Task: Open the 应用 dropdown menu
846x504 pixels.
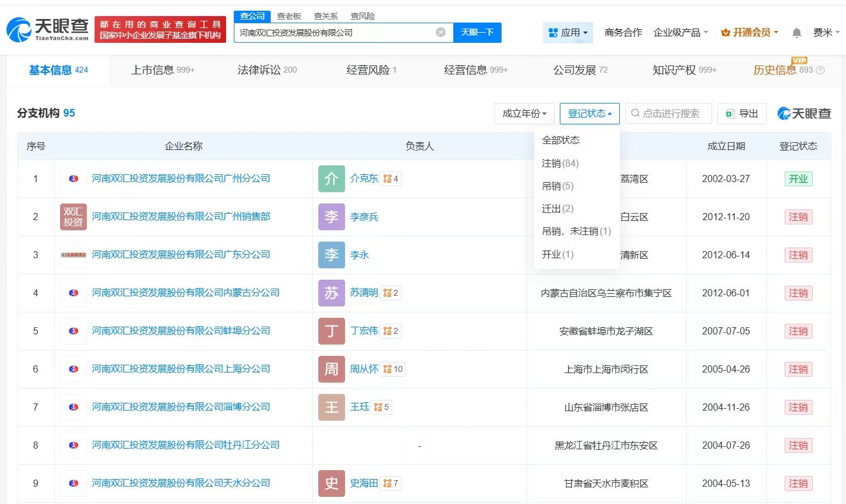Action: [x=568, y=33]
